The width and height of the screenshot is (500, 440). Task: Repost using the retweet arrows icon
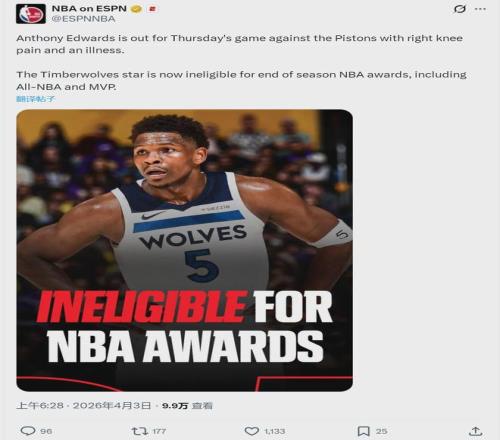[140, 431]
